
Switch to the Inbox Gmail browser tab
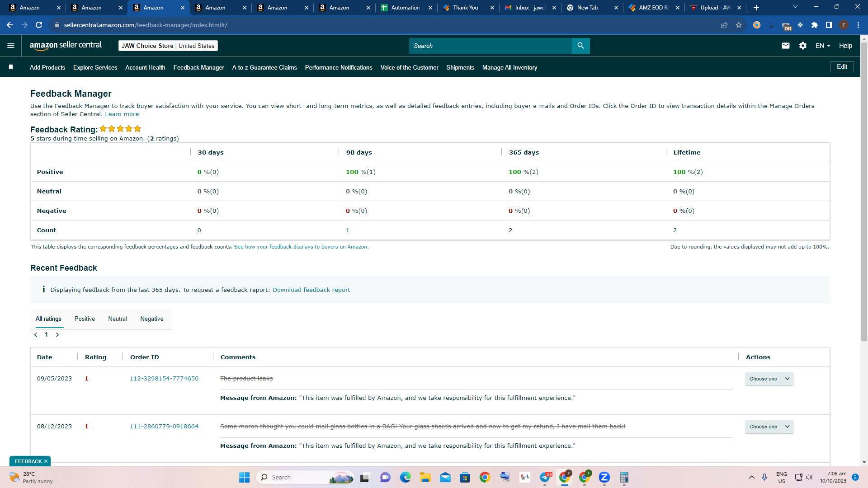(530, 8)
